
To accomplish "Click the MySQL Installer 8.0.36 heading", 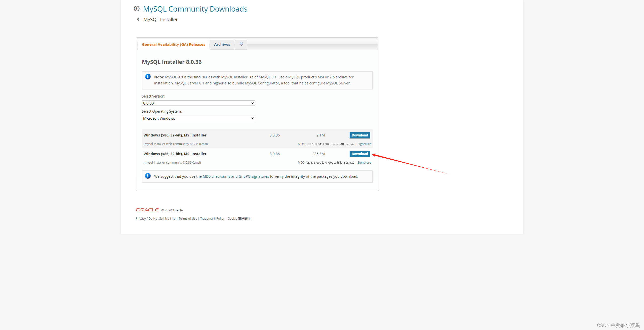I will click(x=172, y=62).
